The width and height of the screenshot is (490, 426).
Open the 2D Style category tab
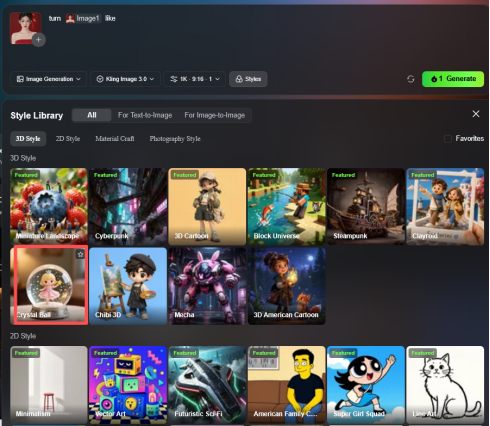pos(68,139)
